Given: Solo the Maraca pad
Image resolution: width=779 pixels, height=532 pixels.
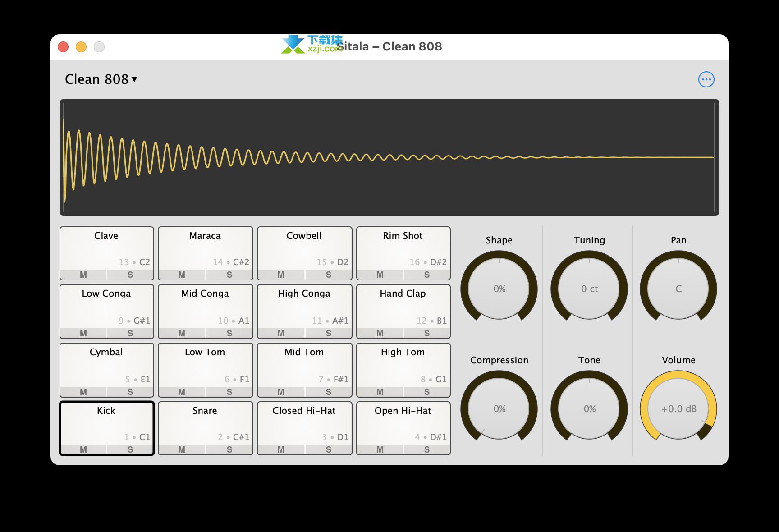Looking at the screenshot, I should 229,275.
